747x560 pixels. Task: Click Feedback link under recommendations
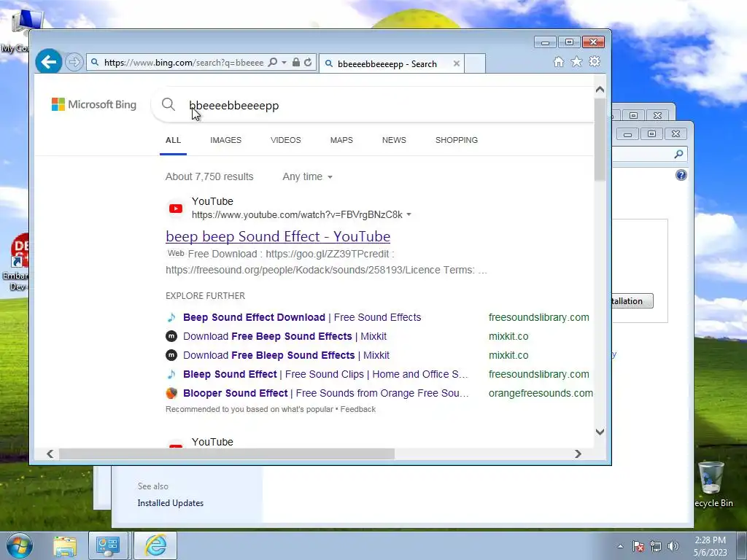point(357,409)
